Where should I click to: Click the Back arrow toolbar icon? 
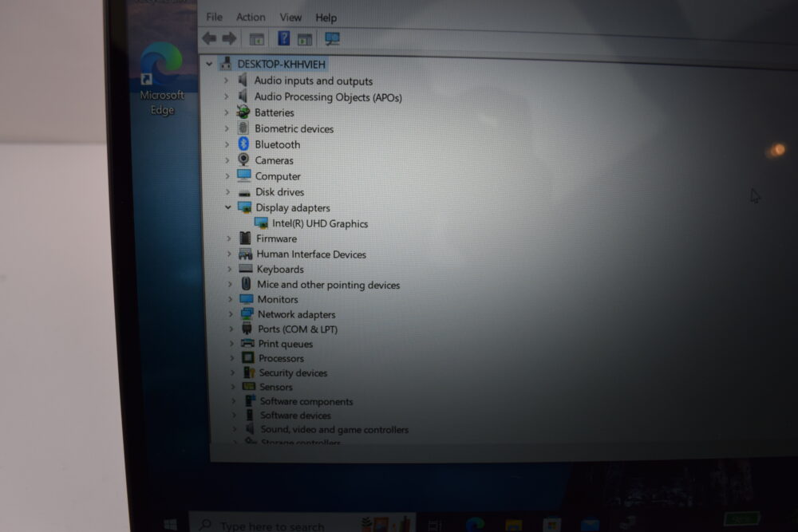pyautogui.click(x=209, y=37)
